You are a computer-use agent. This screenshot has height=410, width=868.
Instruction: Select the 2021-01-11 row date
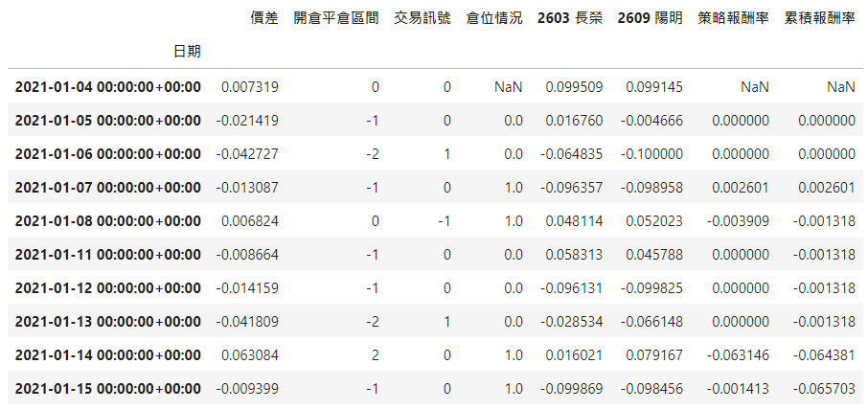pyautogui.click(x=108, y=255)
